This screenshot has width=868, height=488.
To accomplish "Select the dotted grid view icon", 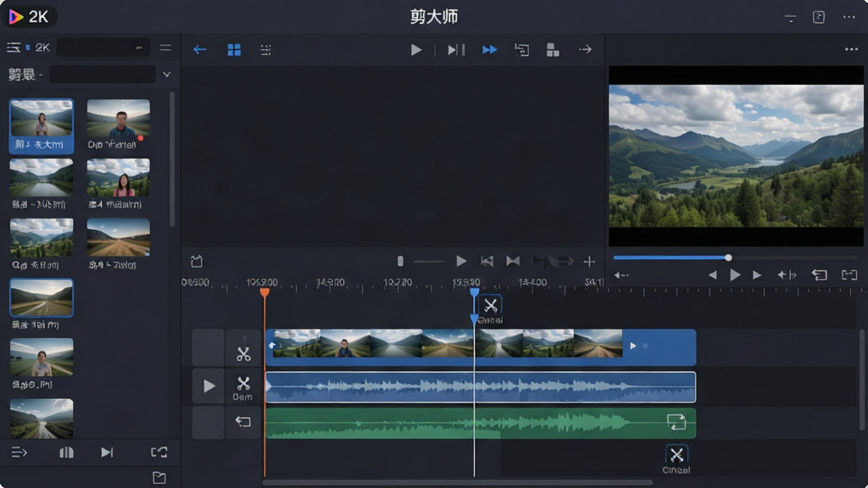I will tap(265, 50).
